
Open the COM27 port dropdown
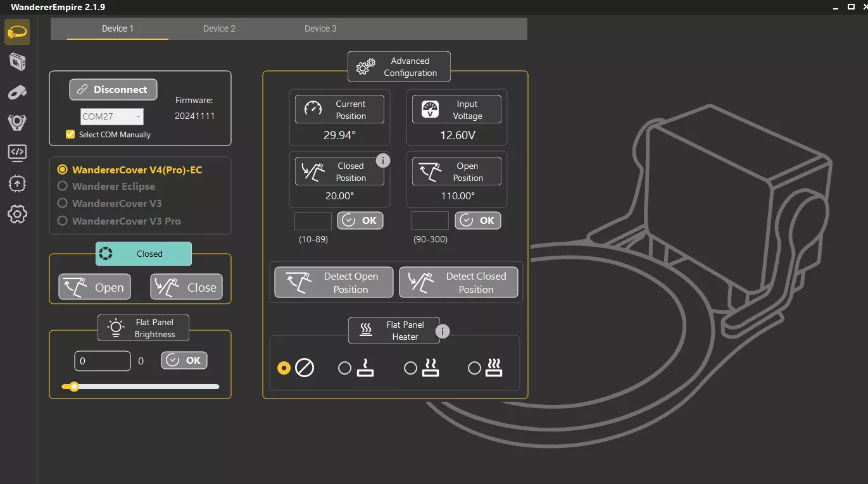point(112,117)
